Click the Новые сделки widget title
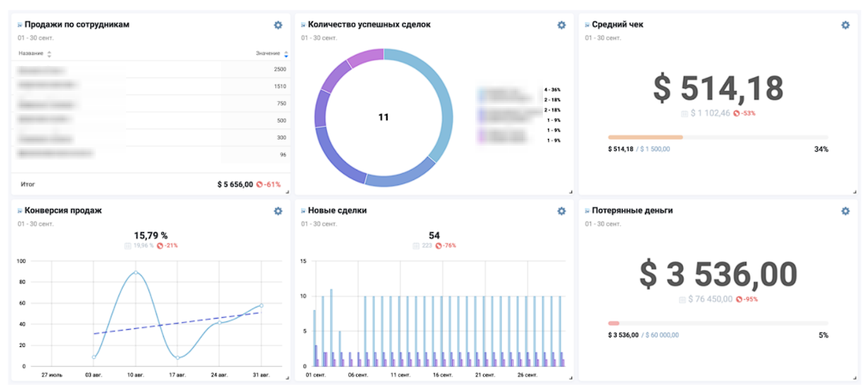Viewport: 868px width, 389px height. [x=337, y=211]
